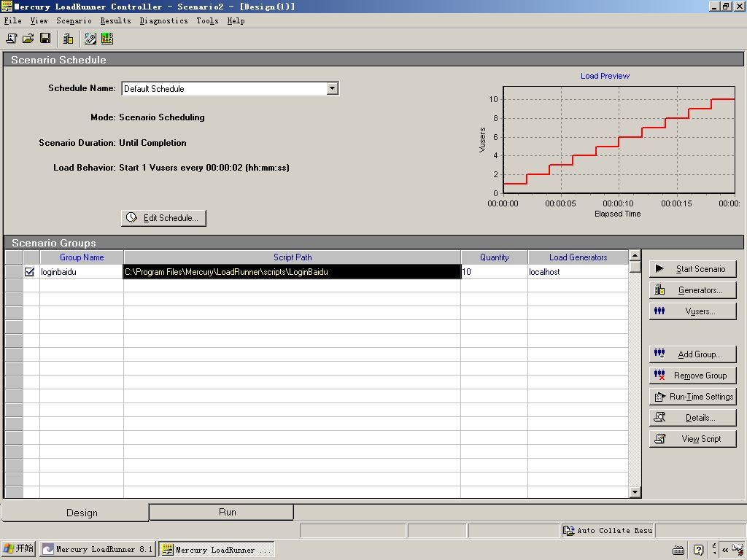
Task: Click the Load Generators column header
Action: click(x=578, y=257)
